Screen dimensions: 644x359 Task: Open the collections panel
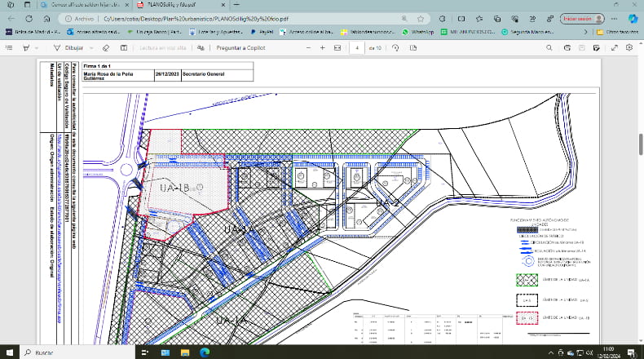(497, 19)
